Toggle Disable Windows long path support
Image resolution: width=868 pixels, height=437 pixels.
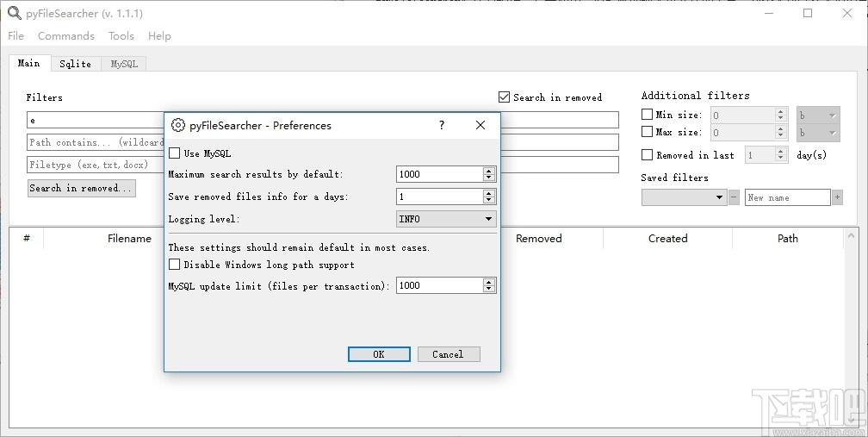click(175, 265)
